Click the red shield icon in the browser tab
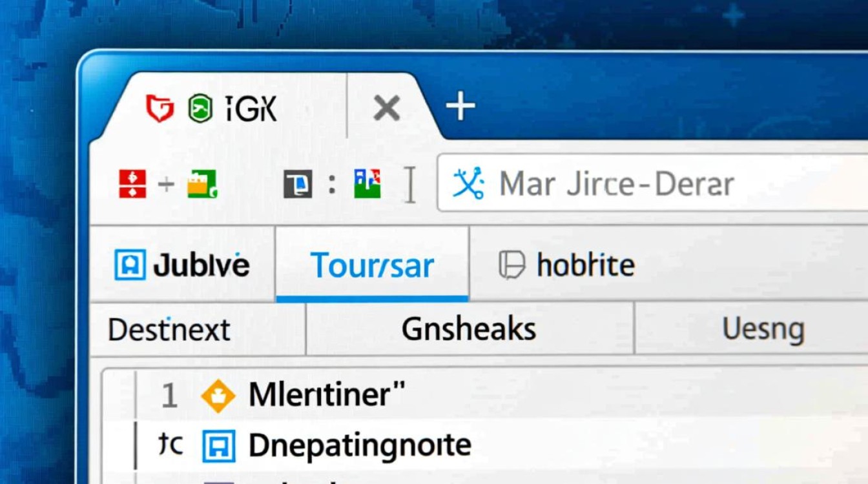The width and height of the screenshot is (868, 484). coord(160,108)
